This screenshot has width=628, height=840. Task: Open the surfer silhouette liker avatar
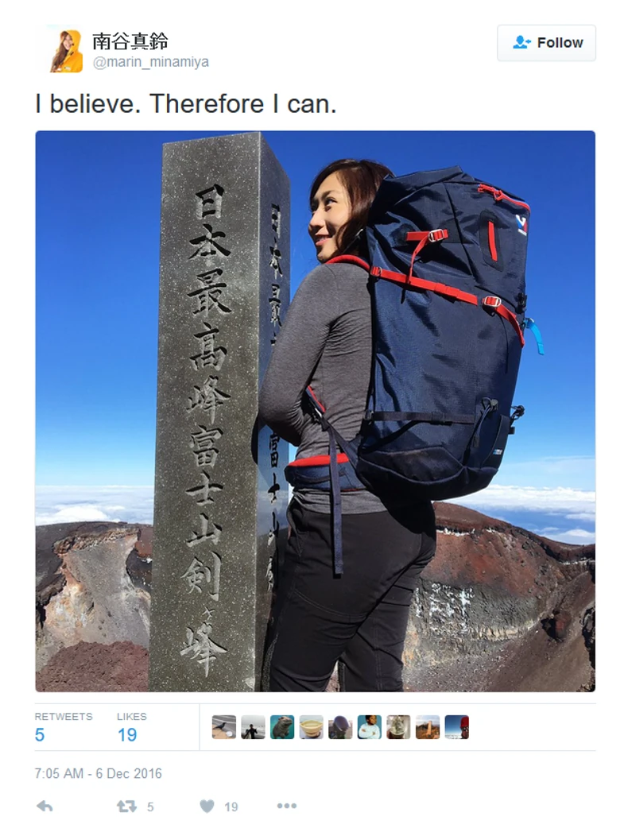coord(253,727)
